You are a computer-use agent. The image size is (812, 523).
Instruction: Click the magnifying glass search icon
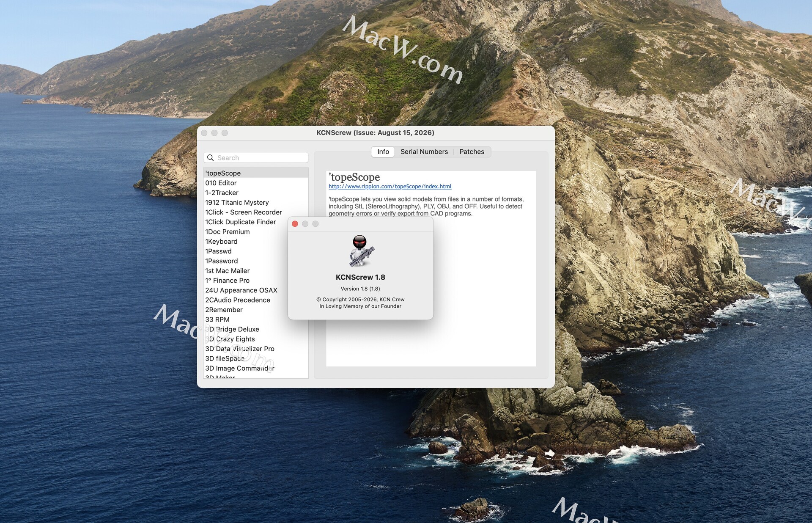[210, 158]
